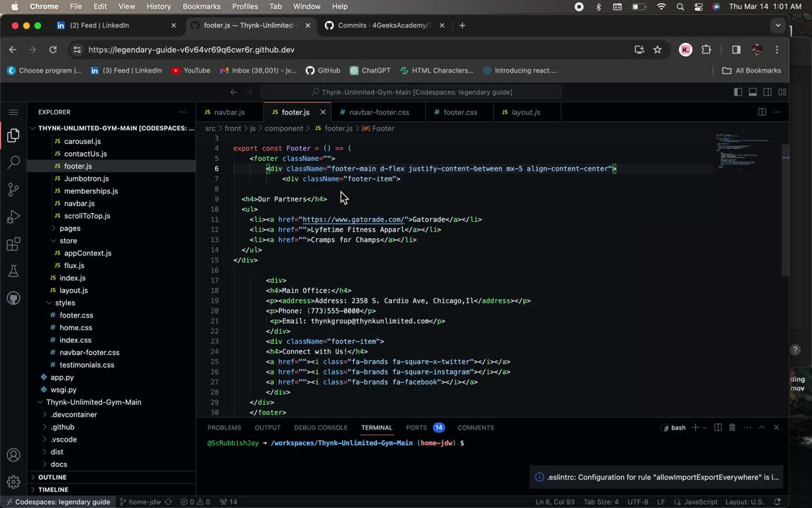Click the Manage gear icon
The height and width of the screenshot is (508, 812).
pyautogui.click(x=13, y=483)
